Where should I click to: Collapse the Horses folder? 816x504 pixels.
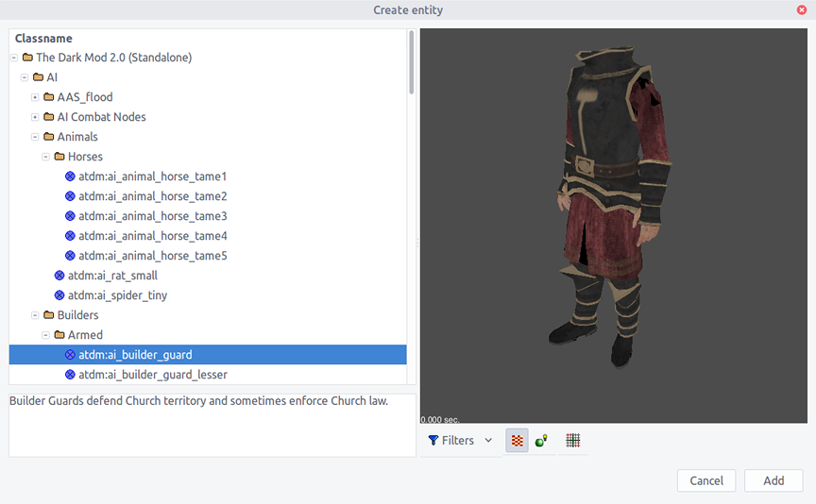pos(45,157)
